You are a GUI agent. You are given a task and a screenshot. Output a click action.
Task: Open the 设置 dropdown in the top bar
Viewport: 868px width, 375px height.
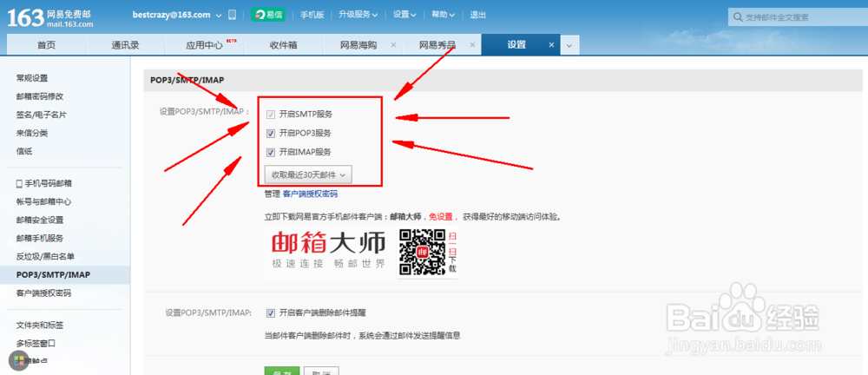(404, 15)
